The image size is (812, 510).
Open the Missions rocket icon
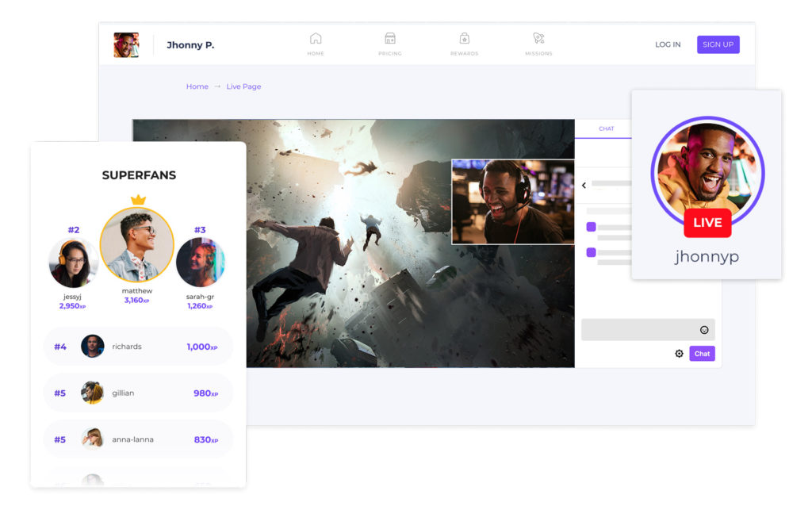538,39
